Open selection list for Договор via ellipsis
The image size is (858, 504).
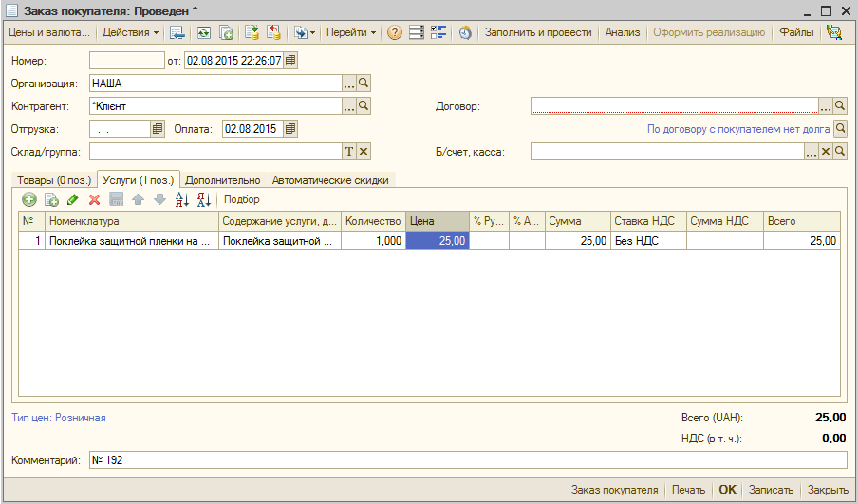825,106
